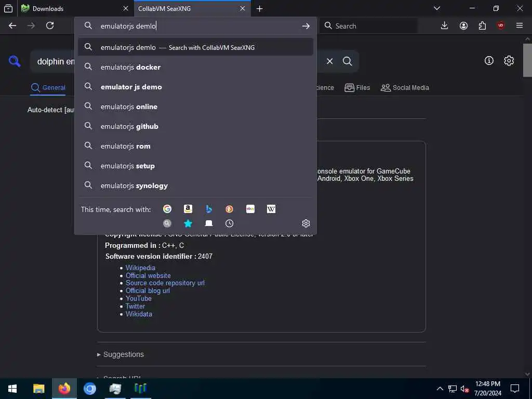
Task: Click the page vertical scrollbar thumb
Action: [x=527, y=60]
